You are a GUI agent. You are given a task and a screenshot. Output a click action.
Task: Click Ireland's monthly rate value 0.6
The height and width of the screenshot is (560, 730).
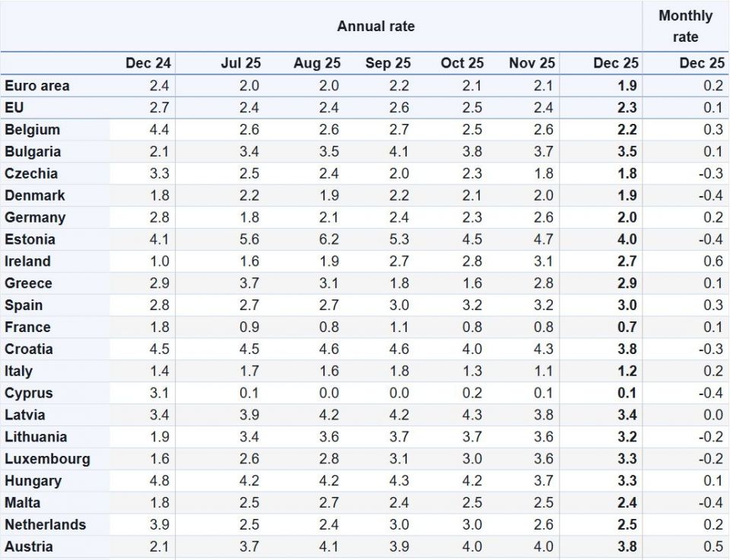pos(713,261)
